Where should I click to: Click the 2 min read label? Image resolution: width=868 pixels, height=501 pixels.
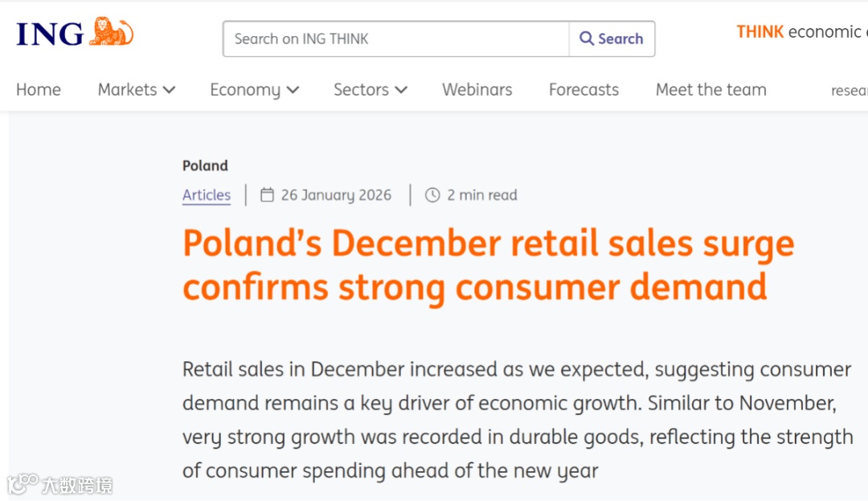point(482,195)
